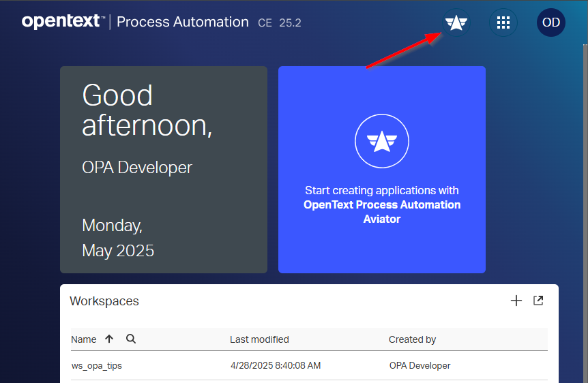The height and width of the screenshot is (383, 588).
Task: Select the Name column header
Action: [x=84, y=339]
